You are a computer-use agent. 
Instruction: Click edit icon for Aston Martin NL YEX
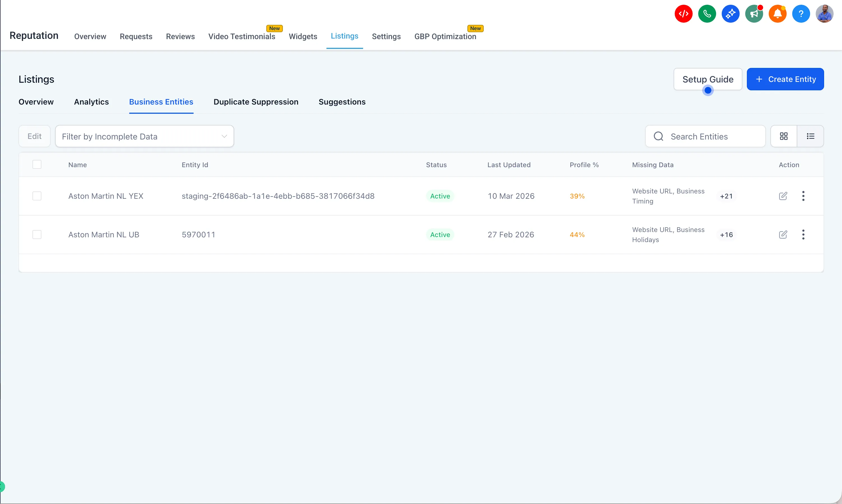pyautogui.click(x=783, y=196)
